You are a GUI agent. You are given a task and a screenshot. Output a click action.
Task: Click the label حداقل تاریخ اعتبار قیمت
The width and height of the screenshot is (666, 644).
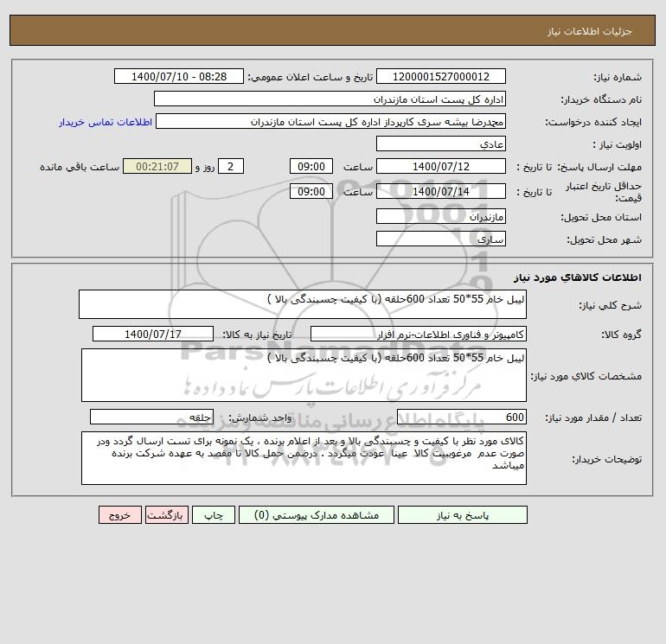(604, 192)
